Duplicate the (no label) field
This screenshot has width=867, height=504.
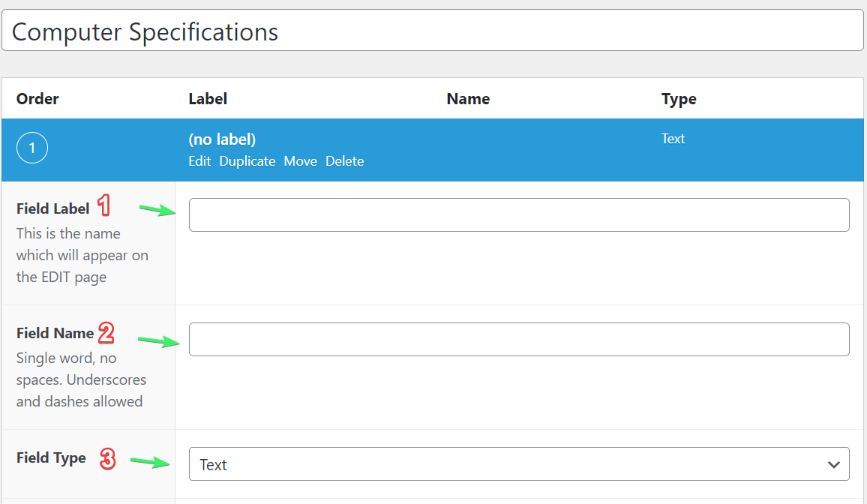pyautogui.click(x=247, y=160)
